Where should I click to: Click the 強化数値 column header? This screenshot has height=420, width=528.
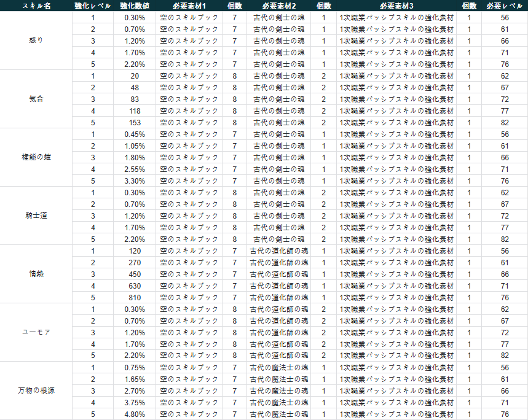pyautogui.click(x=134, y=6)
